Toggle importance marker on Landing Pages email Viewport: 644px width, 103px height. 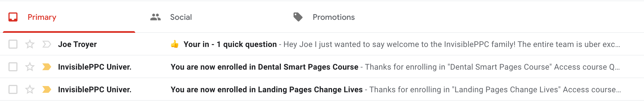pyautogui.click(x=46, y=89)
